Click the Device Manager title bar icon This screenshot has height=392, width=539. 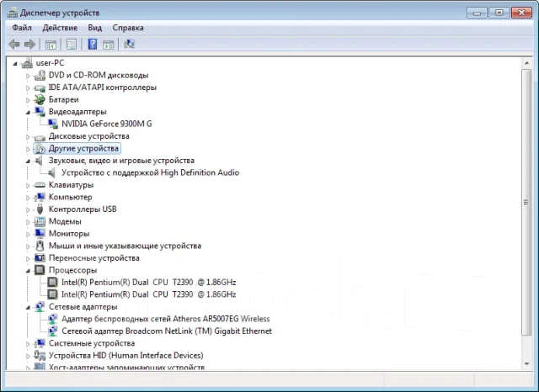[13, 13]
